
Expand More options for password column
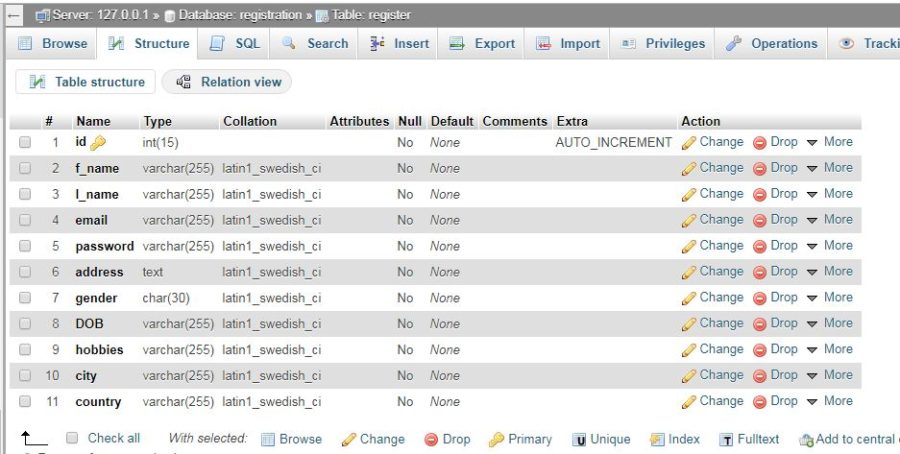[830, 245]
